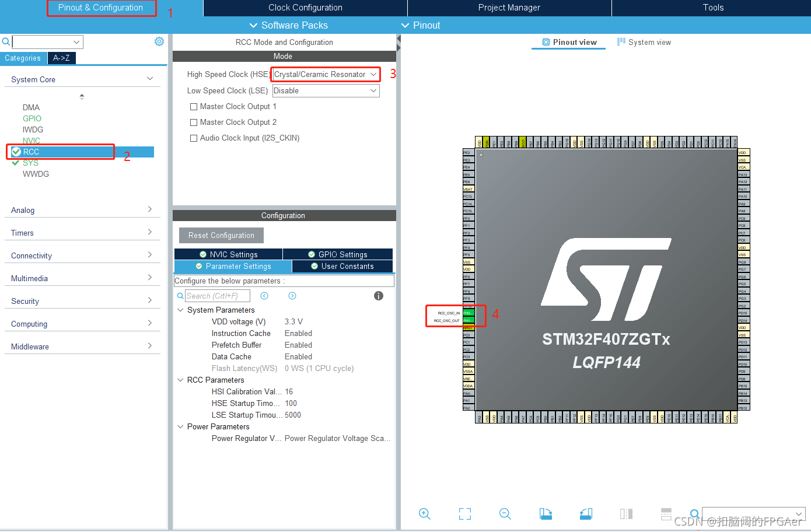Open the Pinout & Configuration tab
The image size is (811, 532).
(x=101, y=8)
